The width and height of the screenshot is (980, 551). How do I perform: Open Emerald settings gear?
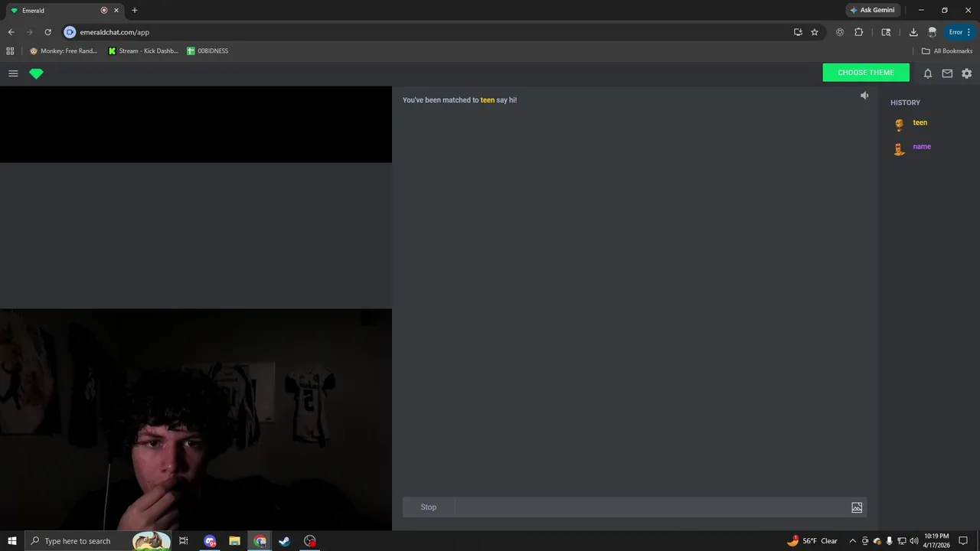click(x=967, y=73)
